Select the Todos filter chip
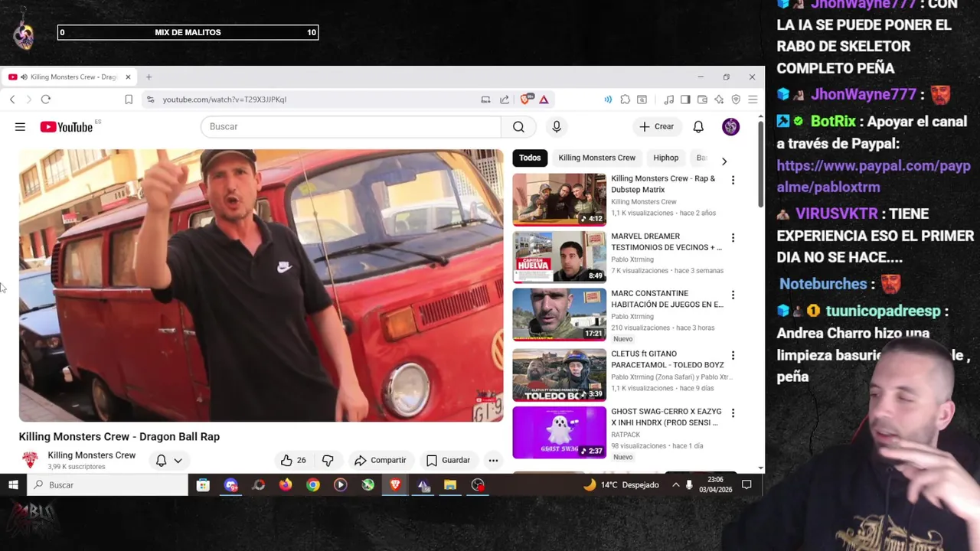 [x=530, y=158]
